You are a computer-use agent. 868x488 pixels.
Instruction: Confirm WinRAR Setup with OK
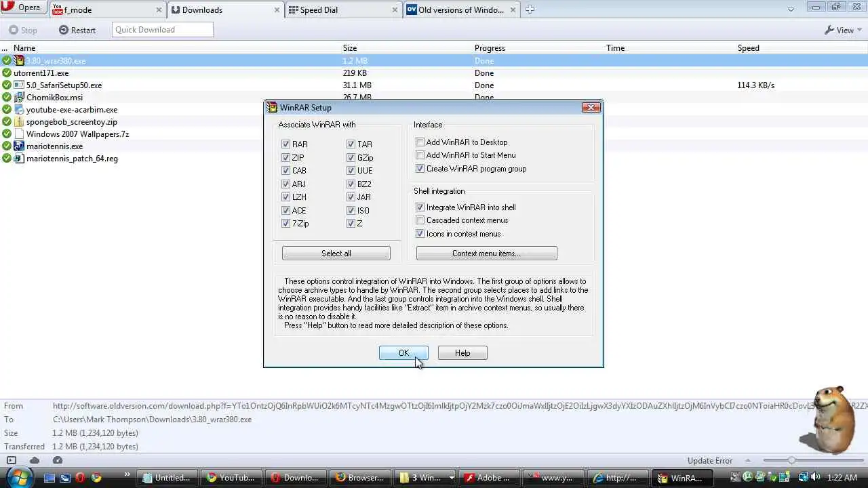403,353
